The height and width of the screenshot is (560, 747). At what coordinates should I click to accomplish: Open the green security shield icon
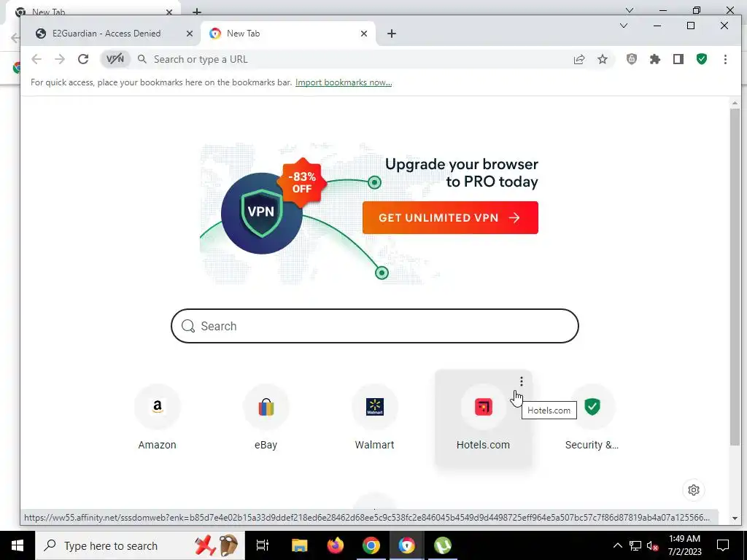[x=702, y=59]
